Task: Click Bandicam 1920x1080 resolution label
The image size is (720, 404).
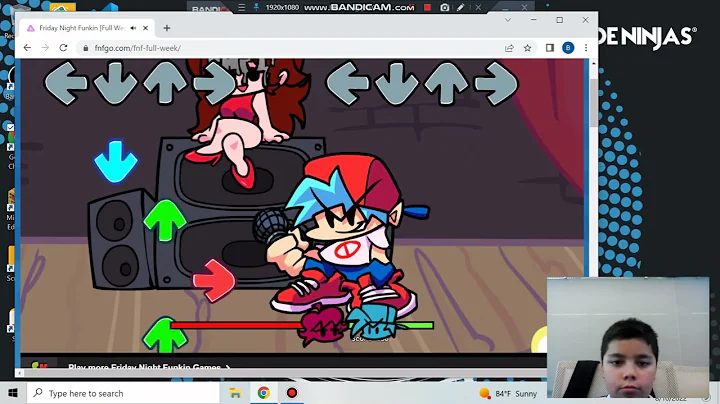Action: 282,7
